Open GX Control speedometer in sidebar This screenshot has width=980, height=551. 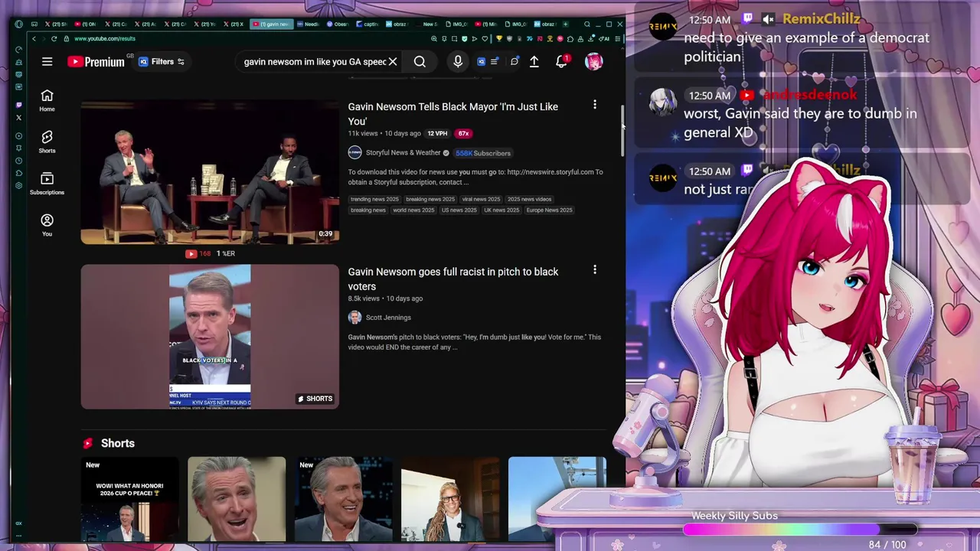coord(18,50)
